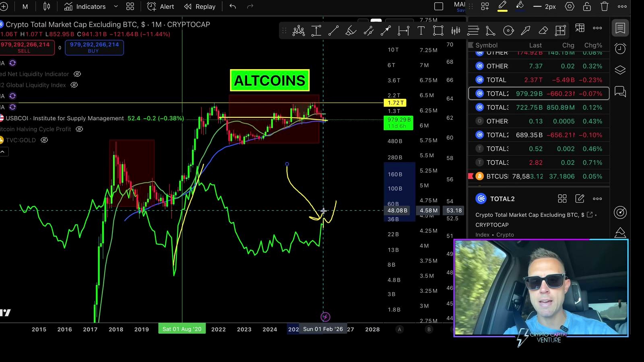The image size is (644, 362).
Task: Select the highlighter brush tool
Action: 351,31
